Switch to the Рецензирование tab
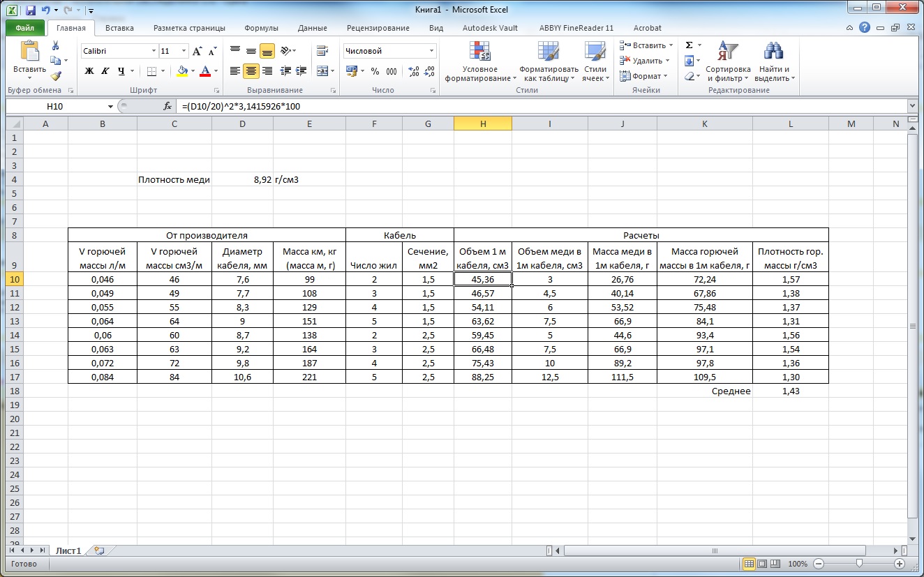Image resolution: width=924 pixels, height=577 pixels. (378, 28)
